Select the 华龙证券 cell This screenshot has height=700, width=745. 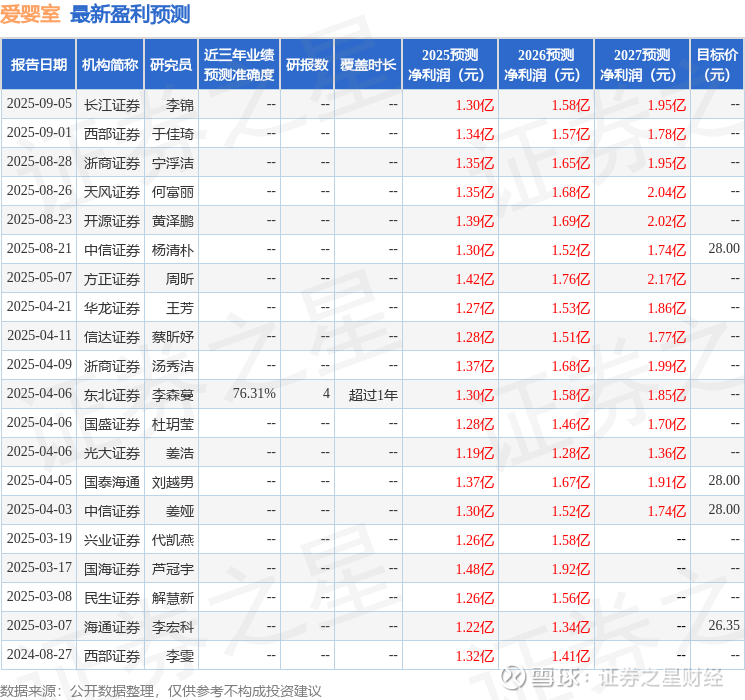(x=112, y=308)
